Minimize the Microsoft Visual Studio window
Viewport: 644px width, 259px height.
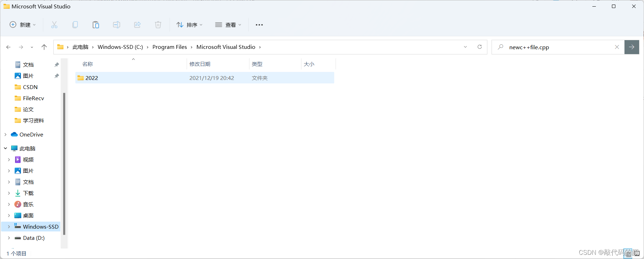coord(594,6)
